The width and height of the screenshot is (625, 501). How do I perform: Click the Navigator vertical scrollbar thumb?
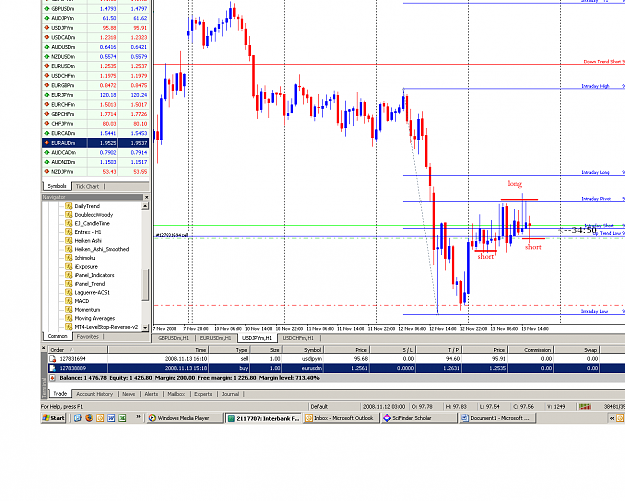145,285
